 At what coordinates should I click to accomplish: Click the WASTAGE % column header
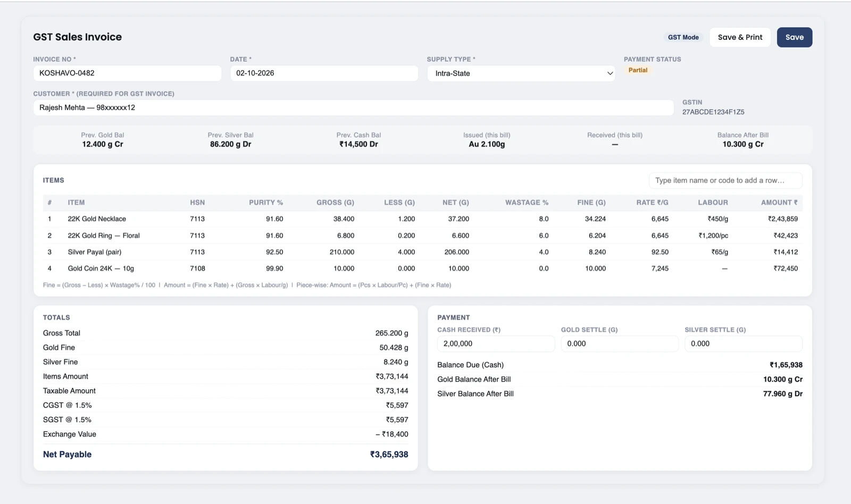(527, 203)
